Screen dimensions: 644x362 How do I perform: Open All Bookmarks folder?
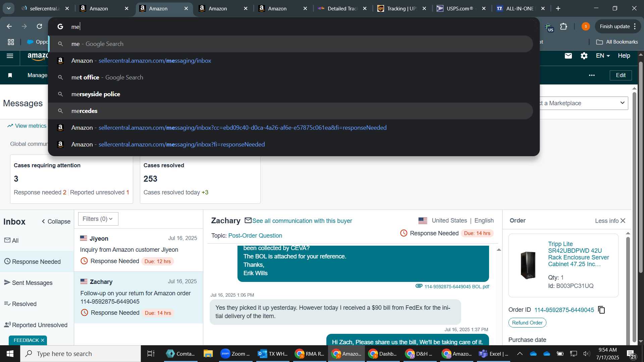pyautogui.click(x=617, y=42)
